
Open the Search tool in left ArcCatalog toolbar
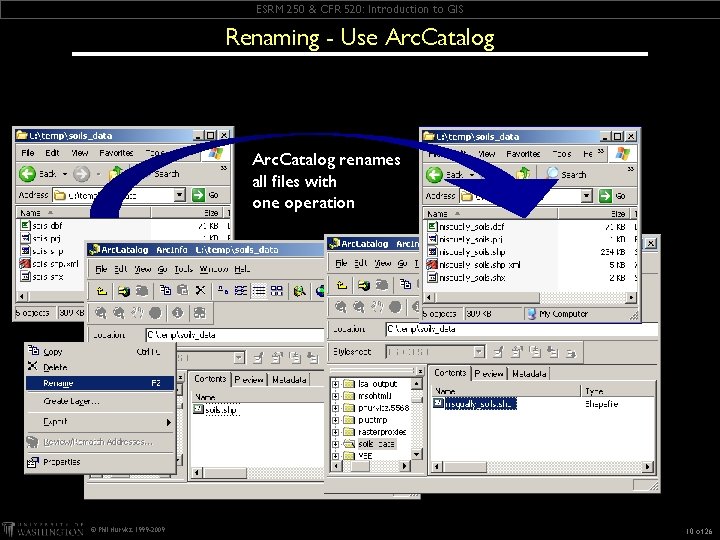click(300, 290)
